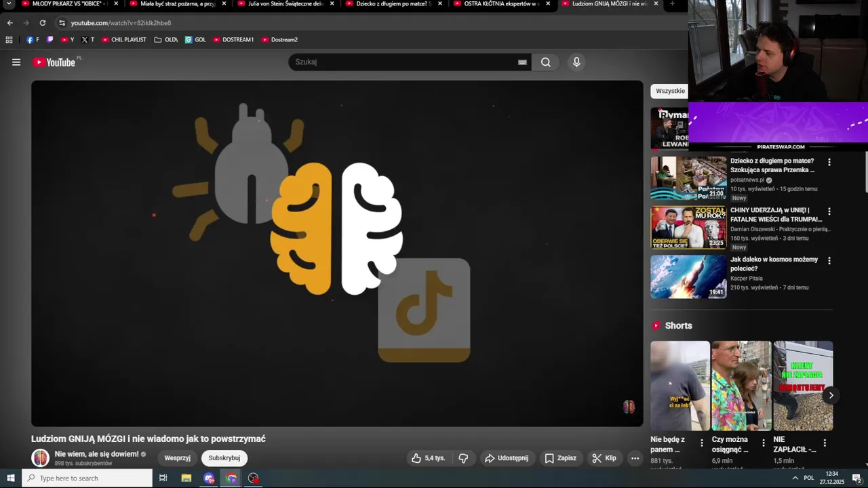Image resolution: width=868 pixels, height=488 pixels.
Task: Create a clip with Klip scissors
Action: point(604,458)
